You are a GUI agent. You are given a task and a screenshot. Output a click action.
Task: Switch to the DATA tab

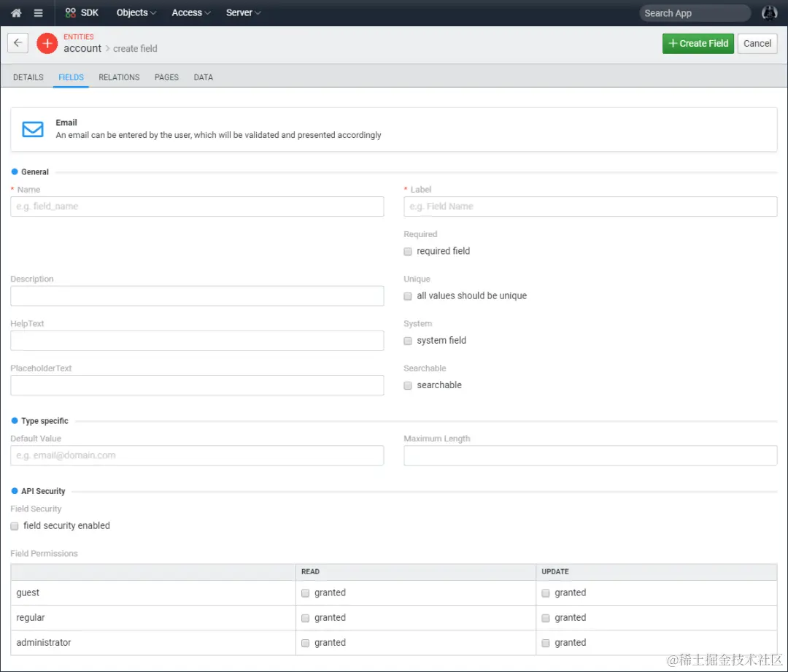click(204, 77)
